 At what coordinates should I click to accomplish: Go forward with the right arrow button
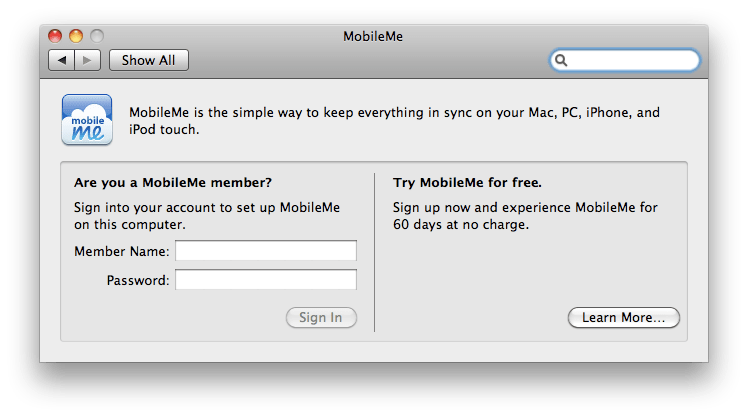(x=88, y=60)
